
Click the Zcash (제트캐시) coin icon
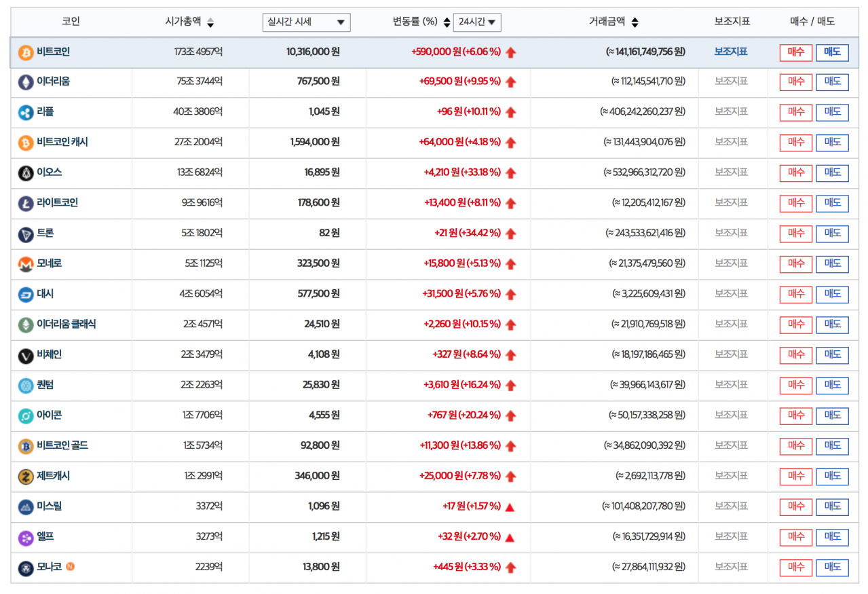26,477
